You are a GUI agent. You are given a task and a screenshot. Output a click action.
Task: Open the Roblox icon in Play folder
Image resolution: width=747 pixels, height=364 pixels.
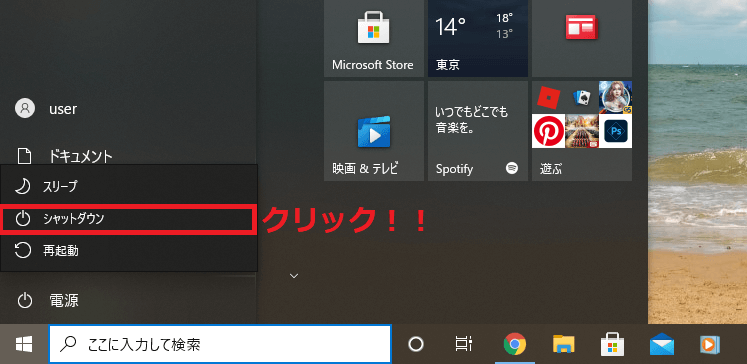pos(548,98)
